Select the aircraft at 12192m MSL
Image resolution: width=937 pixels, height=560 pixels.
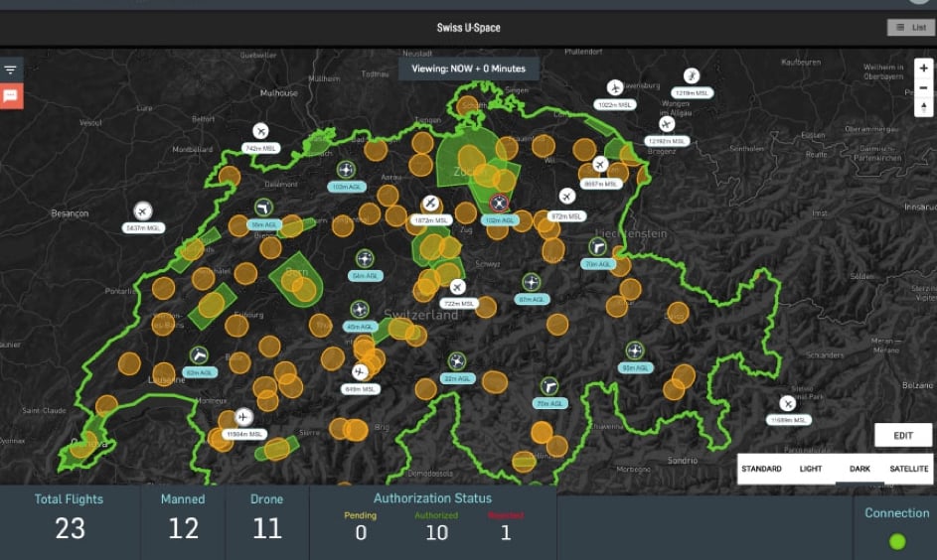(667, 124)
